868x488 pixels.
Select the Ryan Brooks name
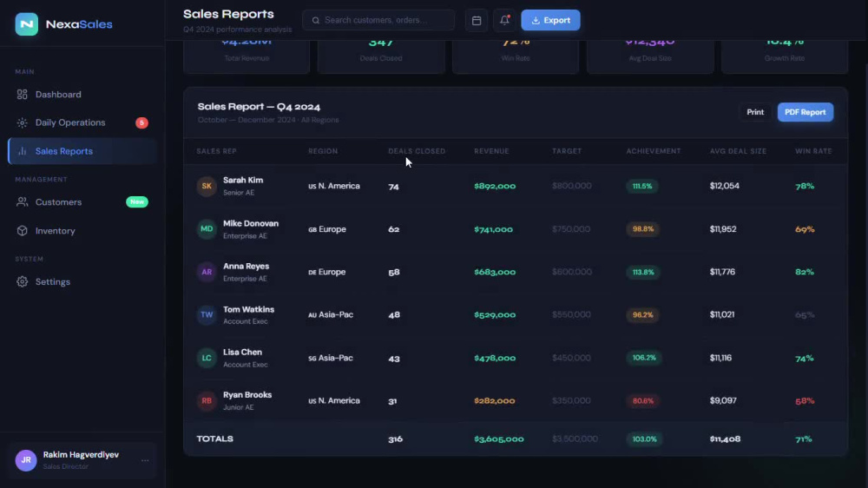point(247,395)
